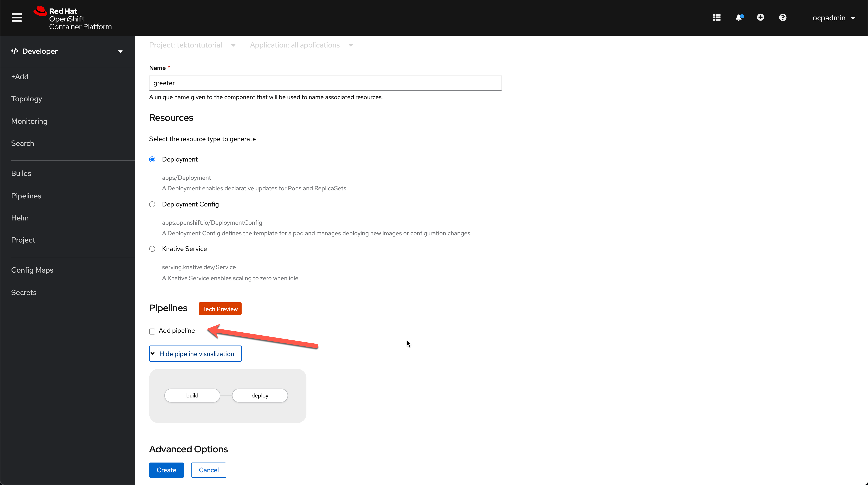Select the Deployment Config radio button
This screenshot has height=485, width=868.
152,204
